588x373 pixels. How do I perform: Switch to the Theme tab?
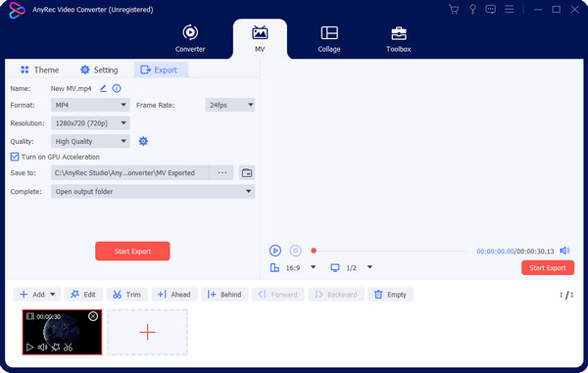pyautogui.click(x=40, y=70)
